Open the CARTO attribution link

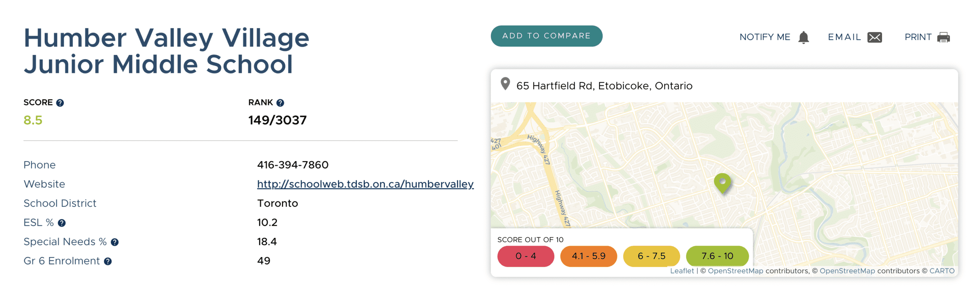pyautogui.click(x=942, y=271)
